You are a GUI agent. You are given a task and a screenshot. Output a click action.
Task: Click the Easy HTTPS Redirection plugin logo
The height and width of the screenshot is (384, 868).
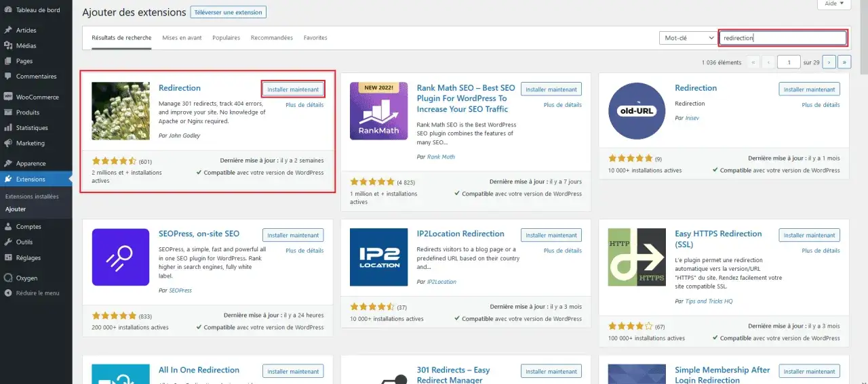tap(637, 257)
